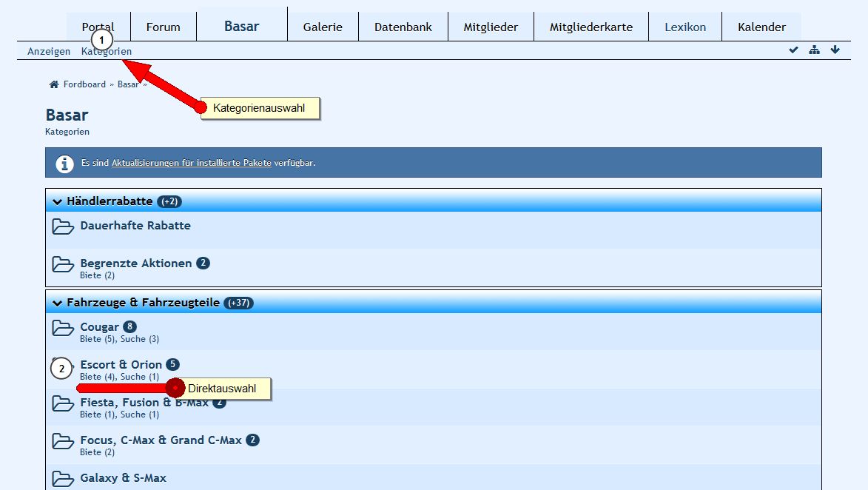
Task: Click folder icon of Dauerhafte Rabatte
Action: [x=63, y=226]
